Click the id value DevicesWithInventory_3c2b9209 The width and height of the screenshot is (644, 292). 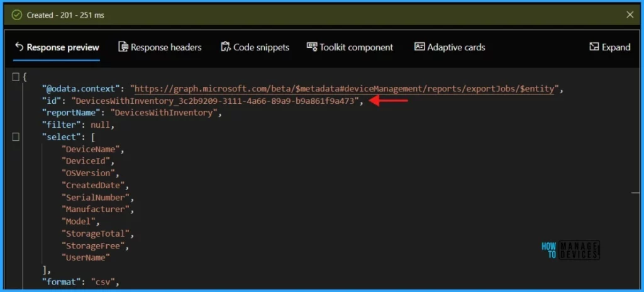(x=215, y=101)
